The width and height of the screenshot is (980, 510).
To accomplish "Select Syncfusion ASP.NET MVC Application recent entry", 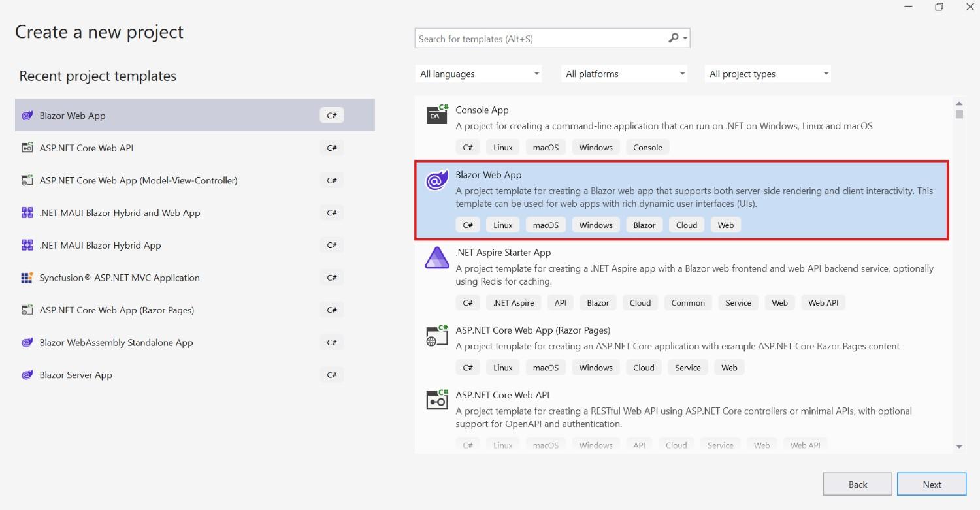I will tap(195, 278).
